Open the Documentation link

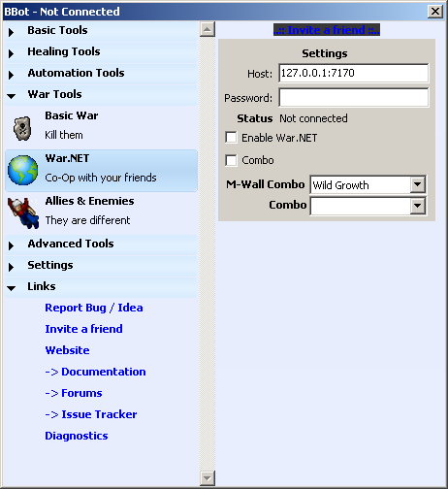[95, 372]
